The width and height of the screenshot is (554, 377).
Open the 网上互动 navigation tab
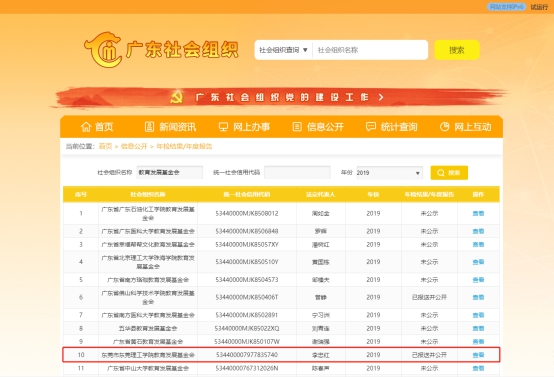point(465,127)
